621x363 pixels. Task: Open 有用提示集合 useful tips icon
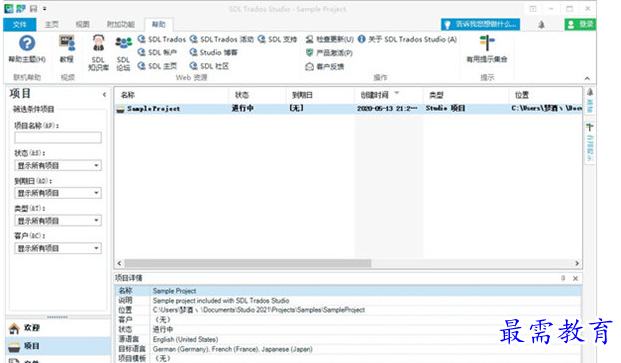point(487,43)
